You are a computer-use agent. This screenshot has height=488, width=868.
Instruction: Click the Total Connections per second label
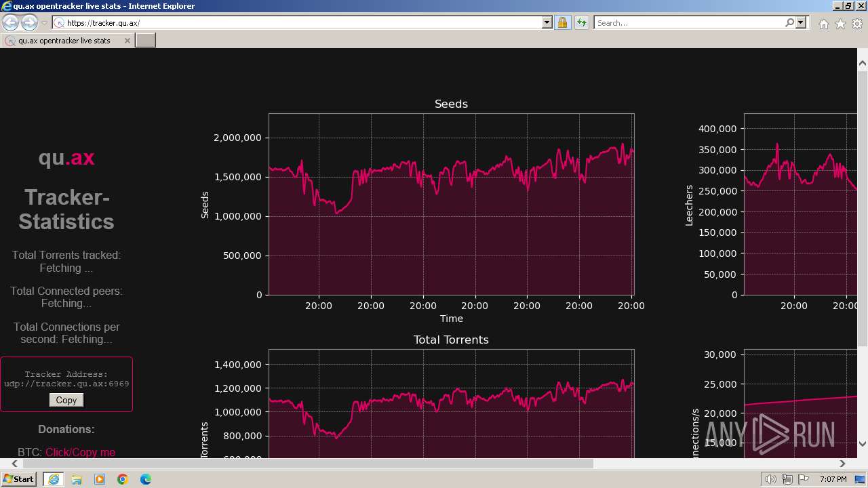(66, 333)
